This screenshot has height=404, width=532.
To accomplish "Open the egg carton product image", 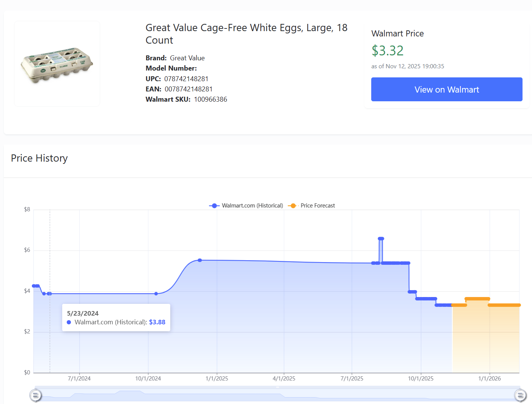I will (x=57, y=64).
